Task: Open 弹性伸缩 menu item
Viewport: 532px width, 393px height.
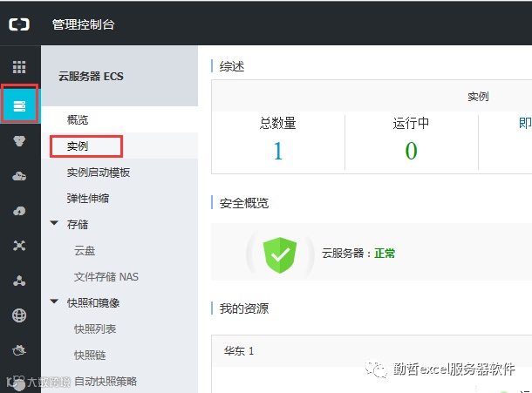Action: pyautogui.click(x=88, y=199)
